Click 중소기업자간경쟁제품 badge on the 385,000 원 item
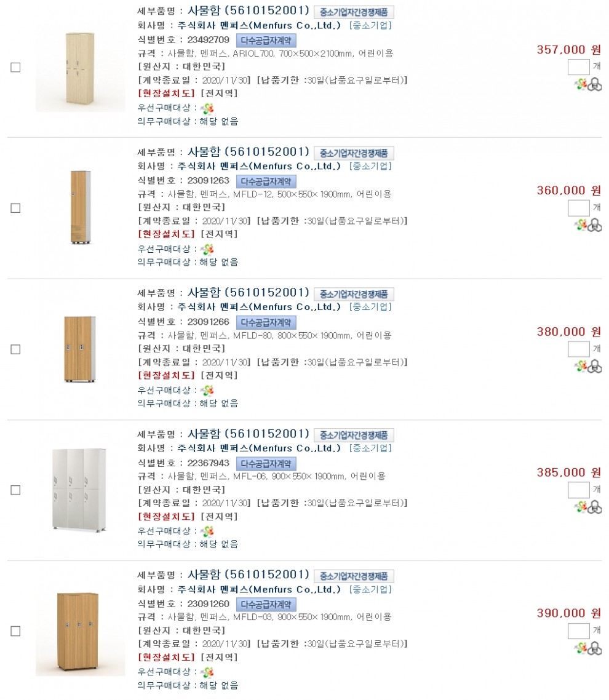 (354, 436)
